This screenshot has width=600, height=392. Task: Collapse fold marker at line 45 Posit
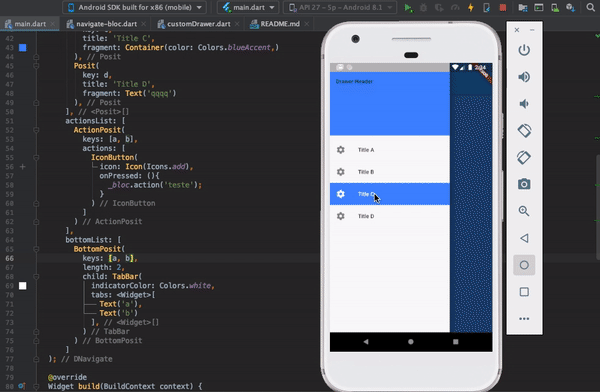pyautogui.click(x=36, y=66)
